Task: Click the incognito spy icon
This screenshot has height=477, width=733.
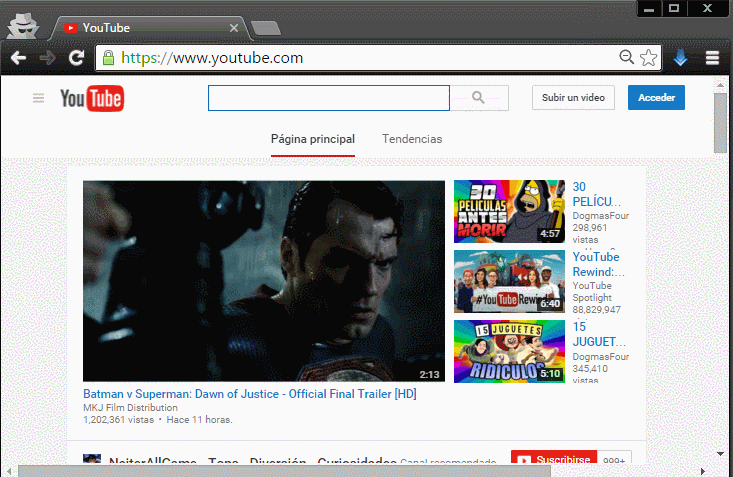Action: (22, 26)
